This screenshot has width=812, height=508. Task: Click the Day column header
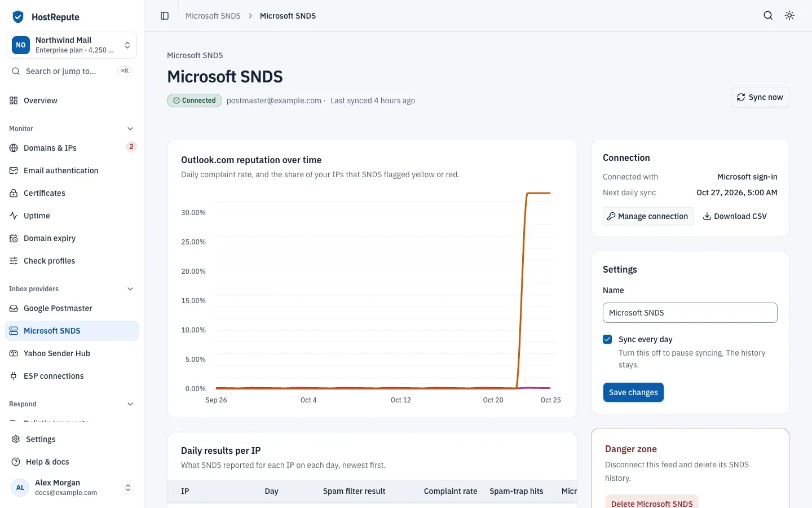point(272,491)
